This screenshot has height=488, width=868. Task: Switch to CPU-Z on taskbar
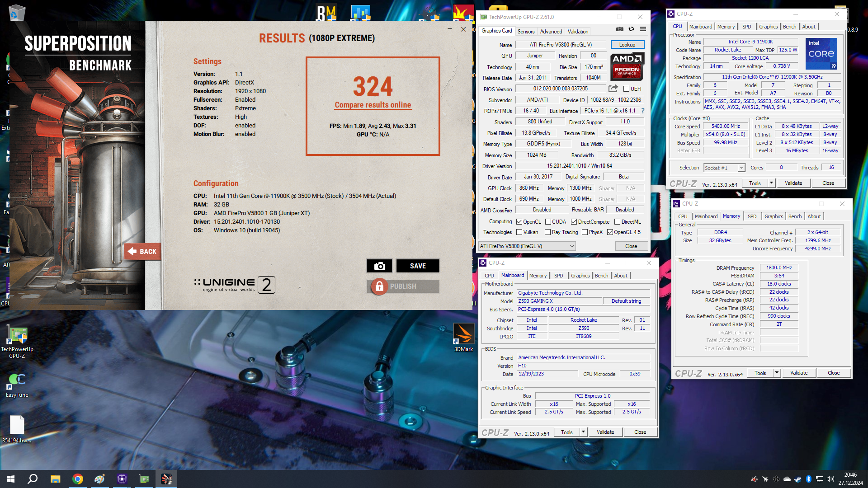click(122, 479)
